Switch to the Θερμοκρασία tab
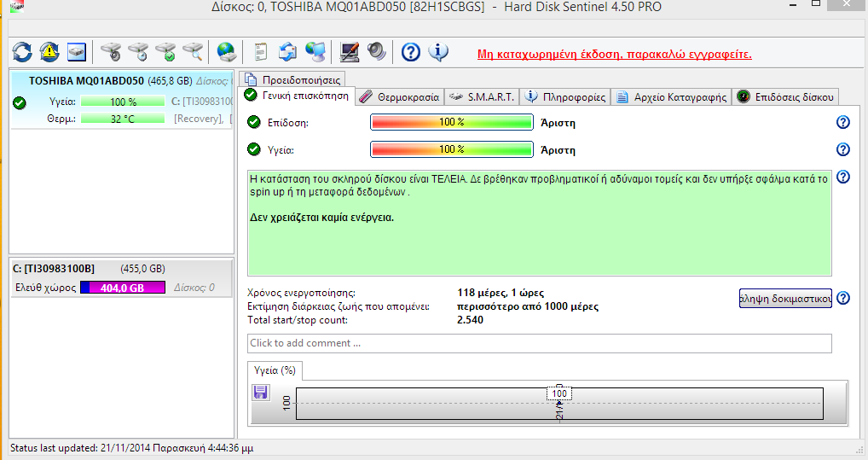The height and width of the screenshot is (460, 868). coord(400,97)
